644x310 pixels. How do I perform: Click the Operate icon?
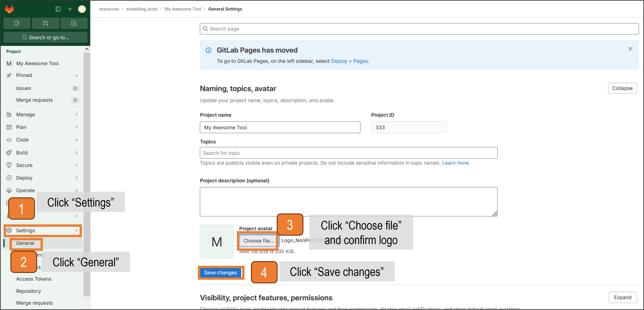click(9, 191)
